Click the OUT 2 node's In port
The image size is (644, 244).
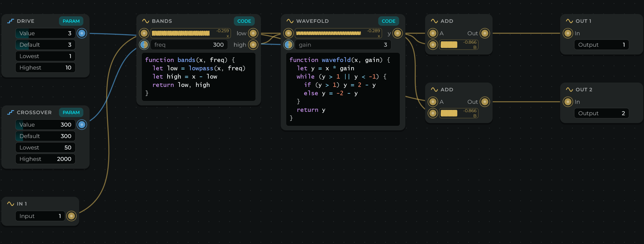[x=568, y=102]
